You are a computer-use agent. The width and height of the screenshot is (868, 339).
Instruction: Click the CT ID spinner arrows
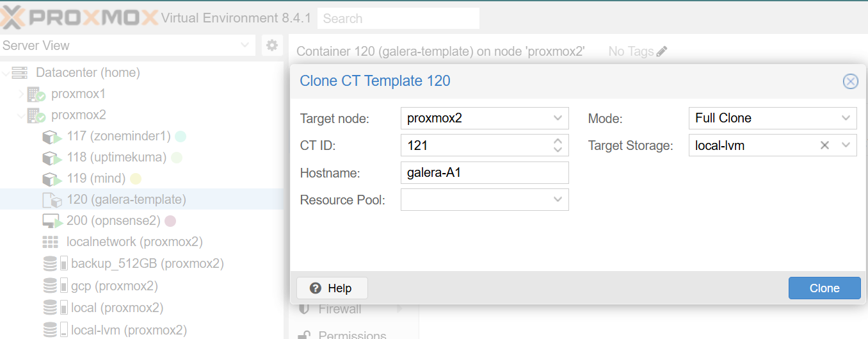point(558,145)
